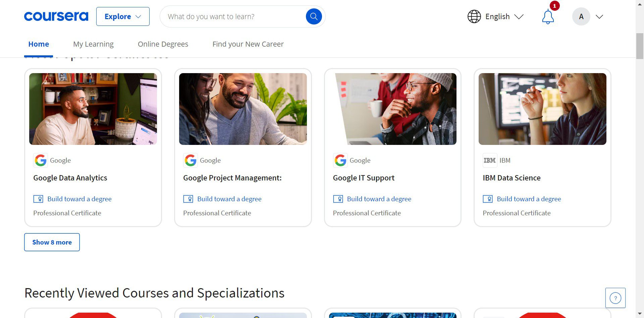Viewport: 644px width, 318px height.
Task: Click the degree icon on Google IT Support card
Action: click(x=338, y=199)
